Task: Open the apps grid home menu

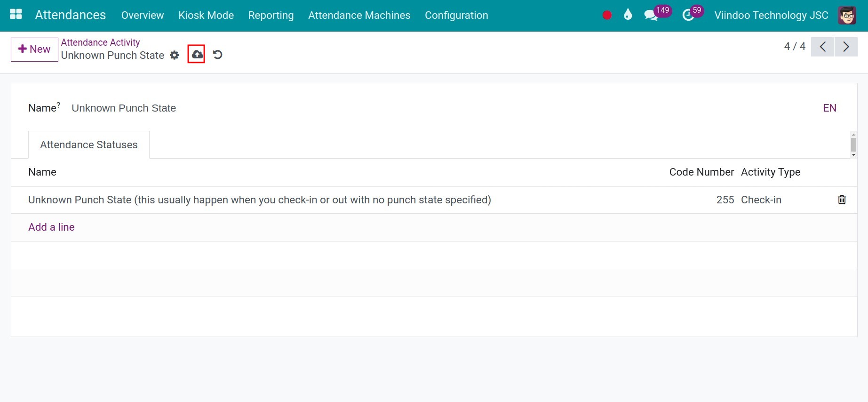Action: (x=16, y=15)
